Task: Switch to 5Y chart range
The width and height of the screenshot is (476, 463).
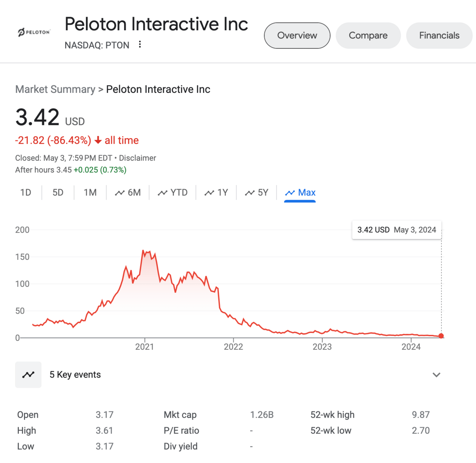Action: coord(257,192)
